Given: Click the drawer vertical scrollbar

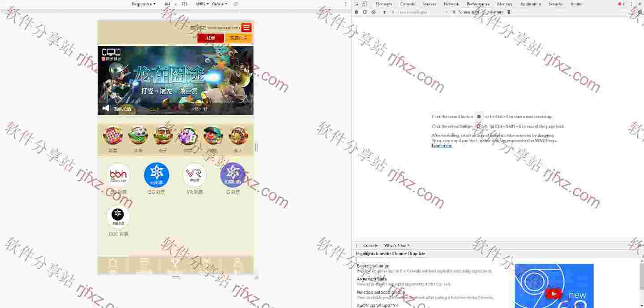Looking at the screenshot, I should 642,276.
